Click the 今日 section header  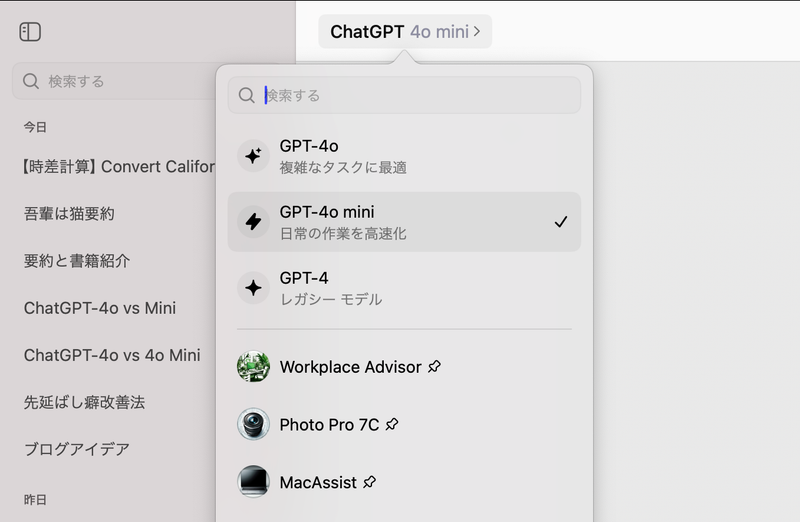coord(35,127)
